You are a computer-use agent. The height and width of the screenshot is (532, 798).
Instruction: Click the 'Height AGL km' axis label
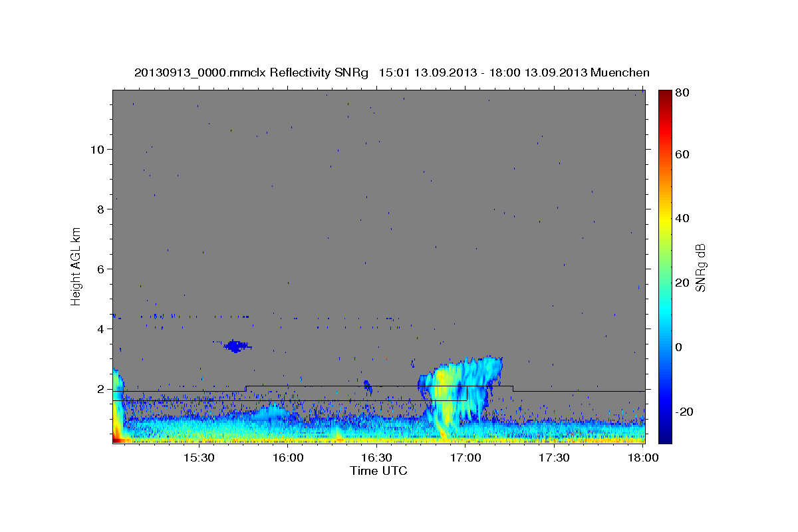pyautogui.click(x=76, y=266)
